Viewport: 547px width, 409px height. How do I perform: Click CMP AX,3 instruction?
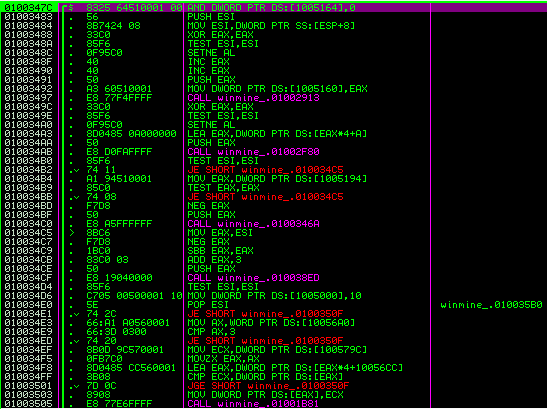click(211, 332)
